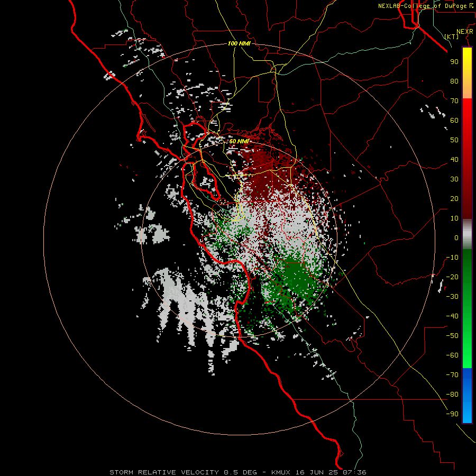This screenshot has height=476, width=476.
Task: Click the 100 NMI range ring label
Action: [239, 44]
